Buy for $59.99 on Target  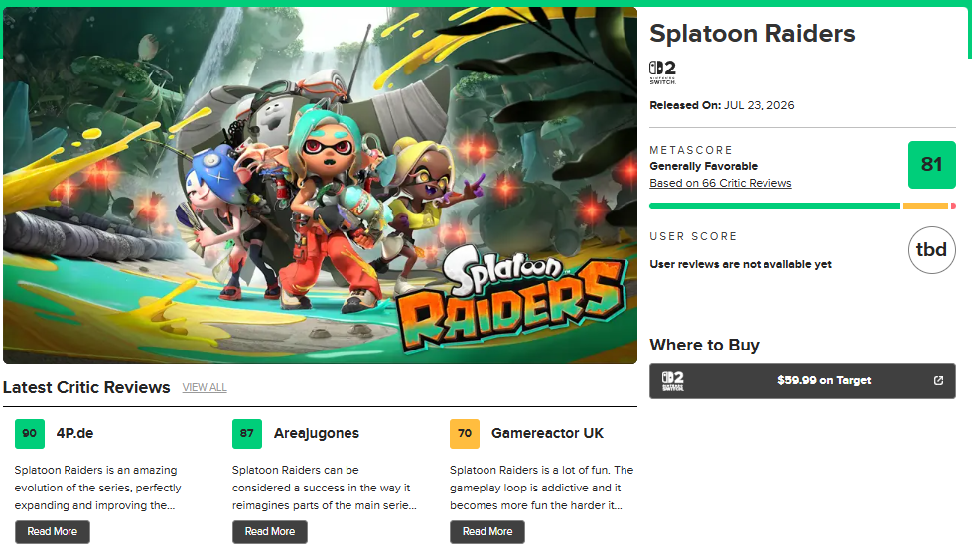[803, 381]
